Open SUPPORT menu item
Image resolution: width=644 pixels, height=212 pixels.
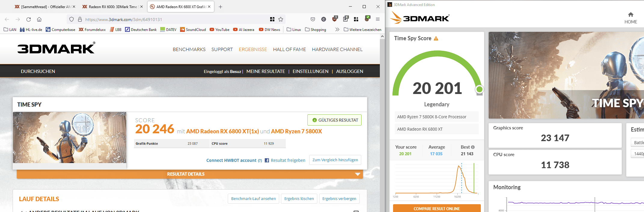click(x=222, y=49)
